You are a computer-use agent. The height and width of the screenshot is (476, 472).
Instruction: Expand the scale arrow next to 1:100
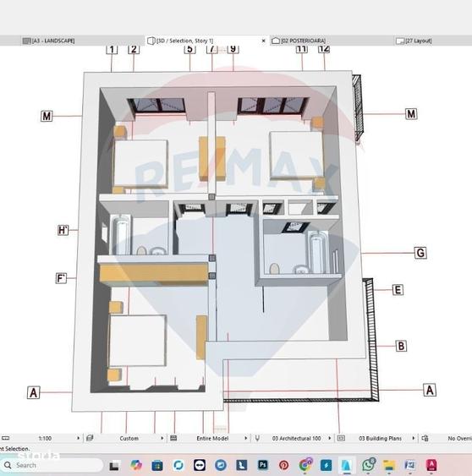78,438
